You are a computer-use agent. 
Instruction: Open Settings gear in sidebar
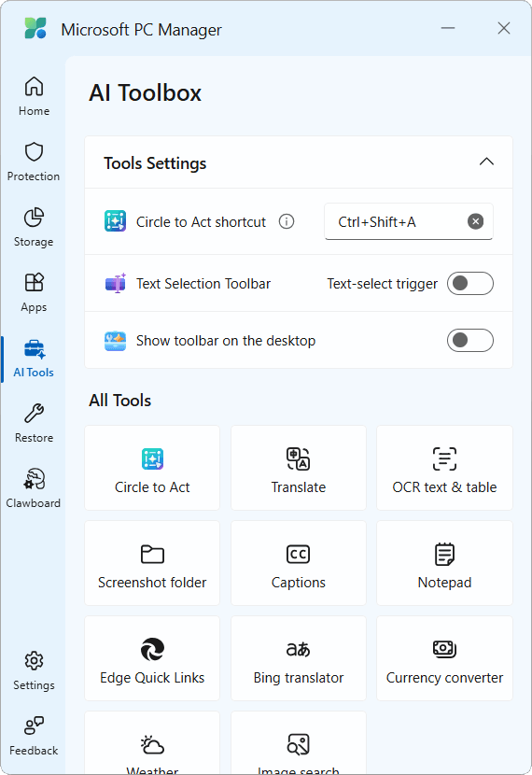pyautogui.click(x=34, y=670)
